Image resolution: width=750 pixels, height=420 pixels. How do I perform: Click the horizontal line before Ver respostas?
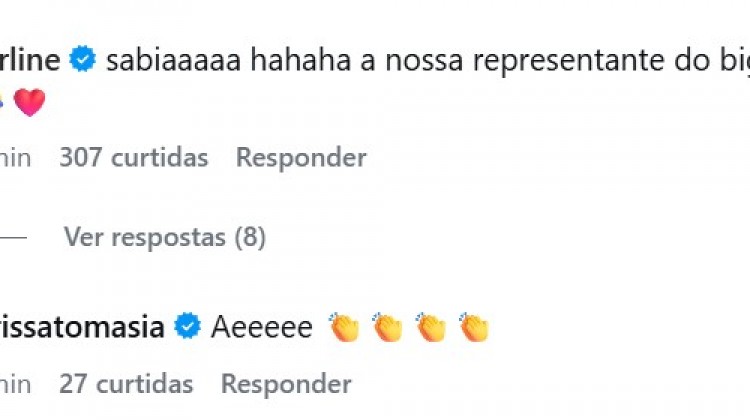[x=12, y=238]
